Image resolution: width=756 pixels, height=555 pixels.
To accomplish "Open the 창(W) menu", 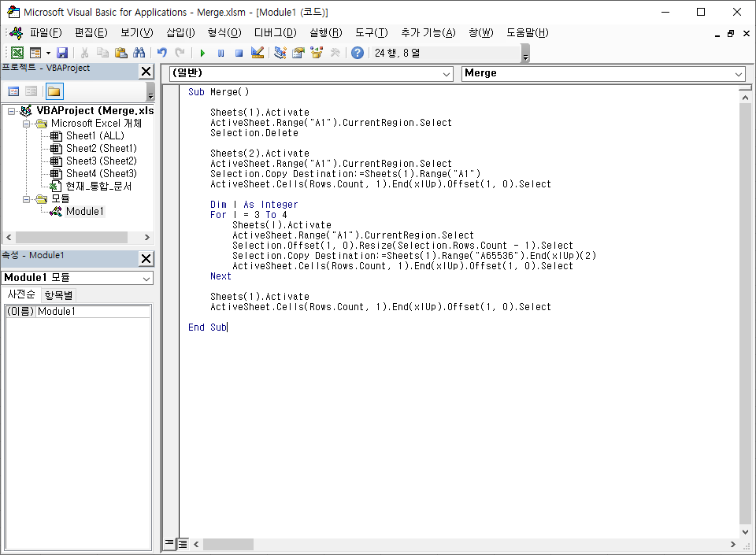I will point(480,33).
